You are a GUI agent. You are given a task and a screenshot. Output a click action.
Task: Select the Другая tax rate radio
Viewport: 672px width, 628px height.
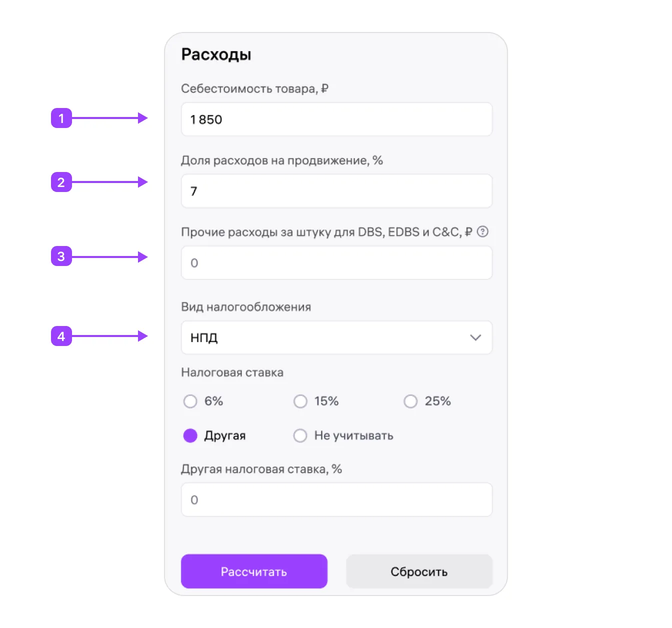point(190,436)
